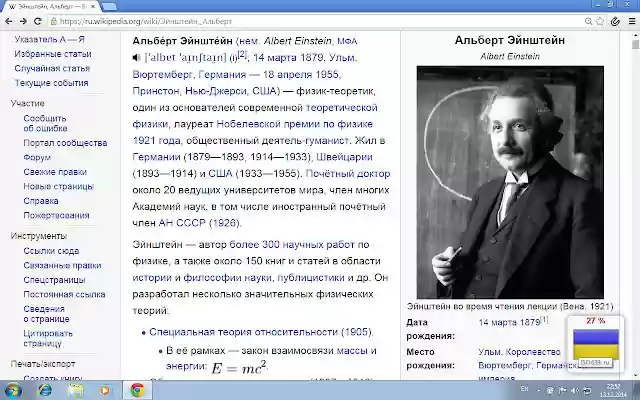Click the Chrome icon on the taskbar
The width and height of the screenshot is (640, 400).
(x=137, y=391)
